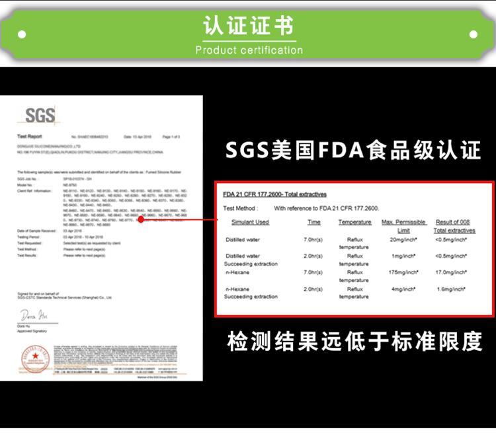
Task: Click the 认证证书 banner title
Action: pyautogui.click(x=249, y=25)
